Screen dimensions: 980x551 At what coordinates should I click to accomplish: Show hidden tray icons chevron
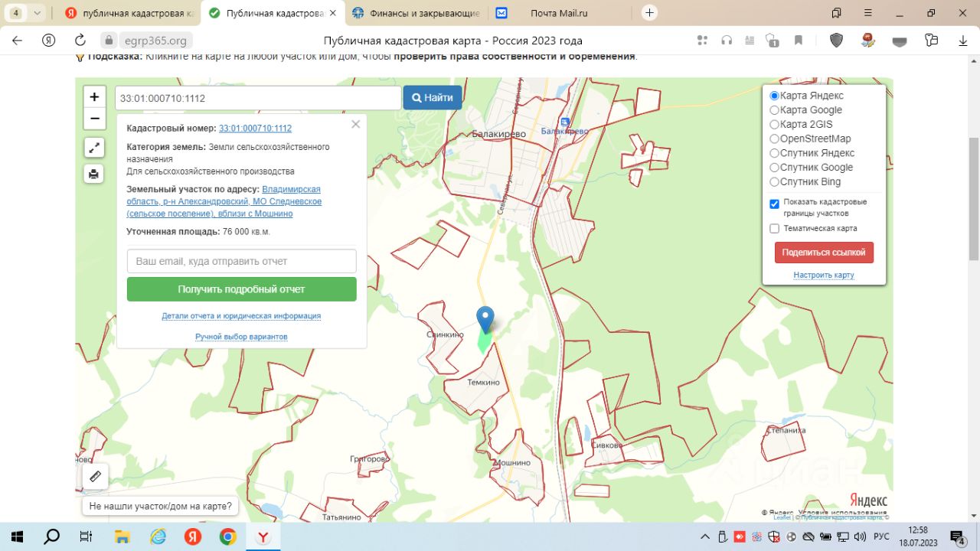[704, 536]
